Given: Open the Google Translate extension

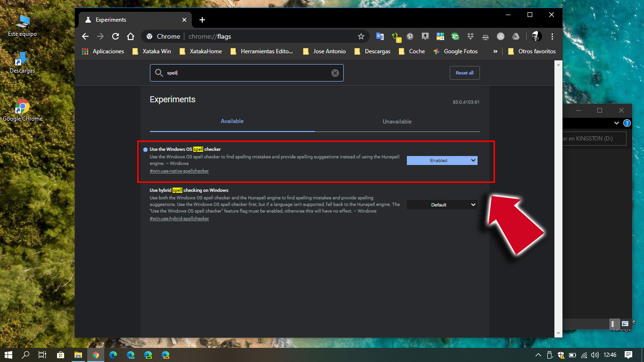Looking at the screenshot, I should point(380,36).
